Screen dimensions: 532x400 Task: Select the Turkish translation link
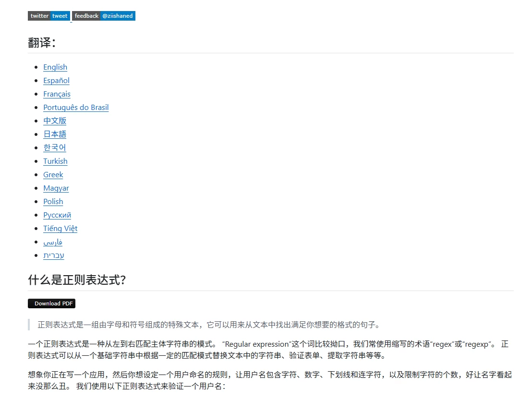(55, 161)
